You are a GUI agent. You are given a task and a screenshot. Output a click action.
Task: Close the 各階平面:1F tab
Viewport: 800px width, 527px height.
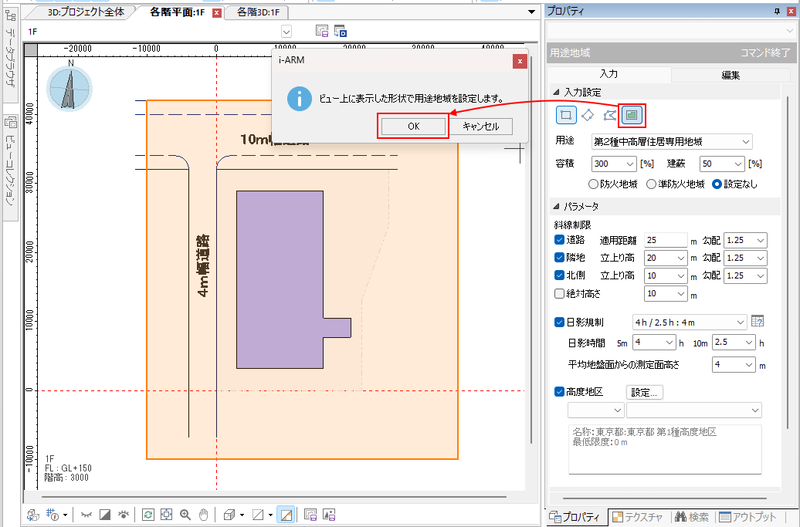[x=217, y=13]
